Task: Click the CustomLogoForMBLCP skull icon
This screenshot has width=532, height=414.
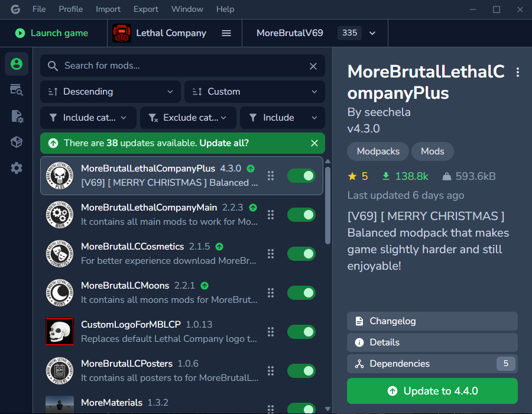Action: [60, 332]
